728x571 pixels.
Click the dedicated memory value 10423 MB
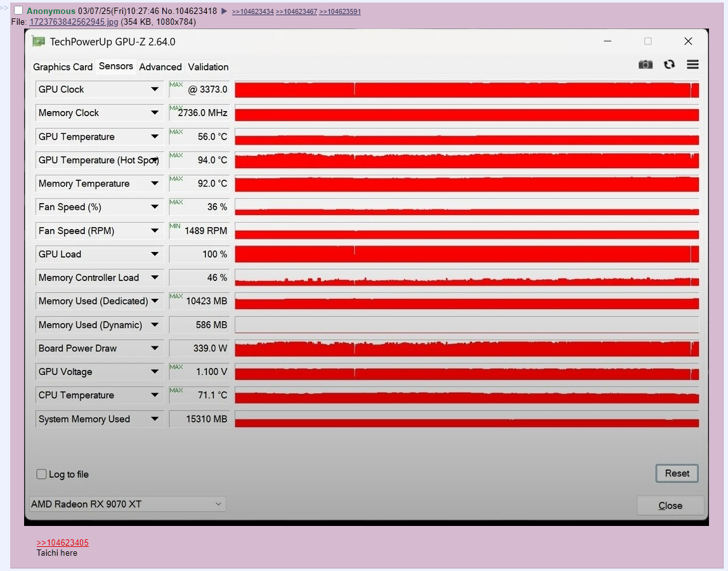207,301
